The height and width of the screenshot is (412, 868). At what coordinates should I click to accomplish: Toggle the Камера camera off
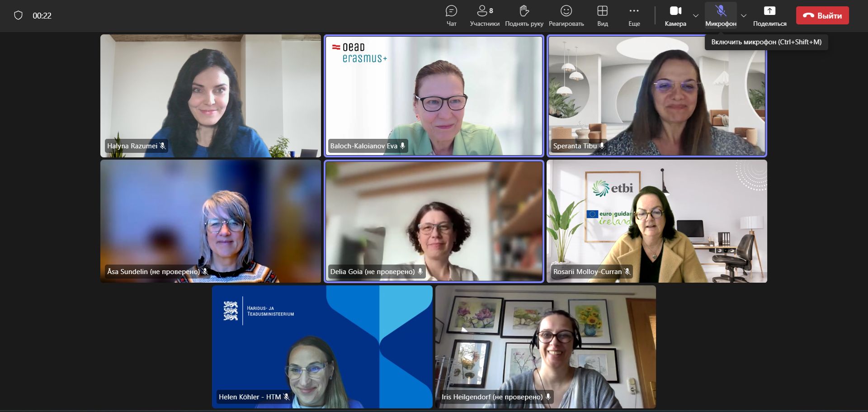pyautogui.click(x=675, y=15)
